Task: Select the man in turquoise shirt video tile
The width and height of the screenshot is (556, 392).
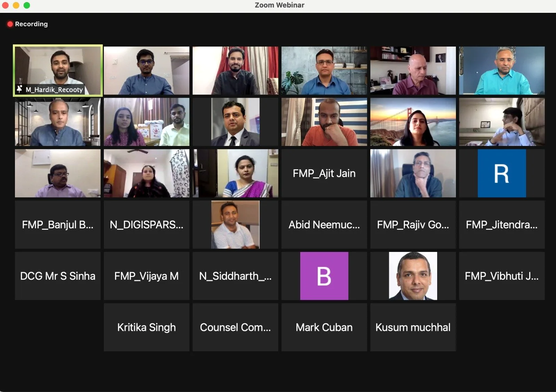Action: [502, 71]
